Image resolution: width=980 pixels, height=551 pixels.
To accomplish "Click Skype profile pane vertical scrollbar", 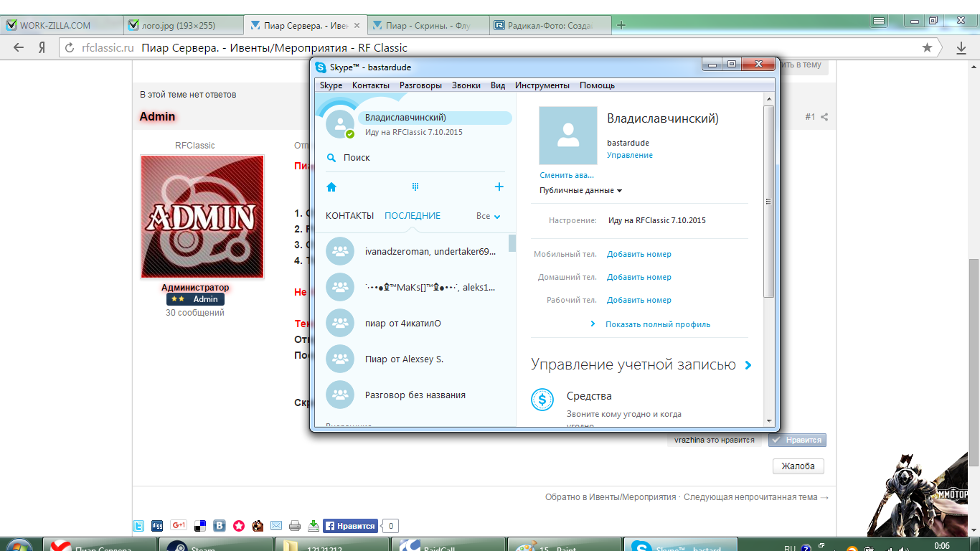I will point(769,201).
